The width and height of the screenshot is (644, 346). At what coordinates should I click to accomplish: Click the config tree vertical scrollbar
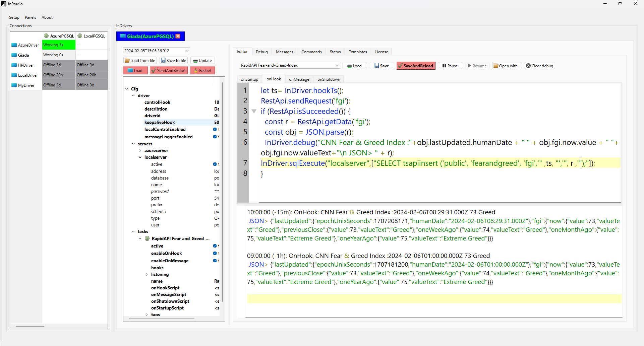point(222,193)
